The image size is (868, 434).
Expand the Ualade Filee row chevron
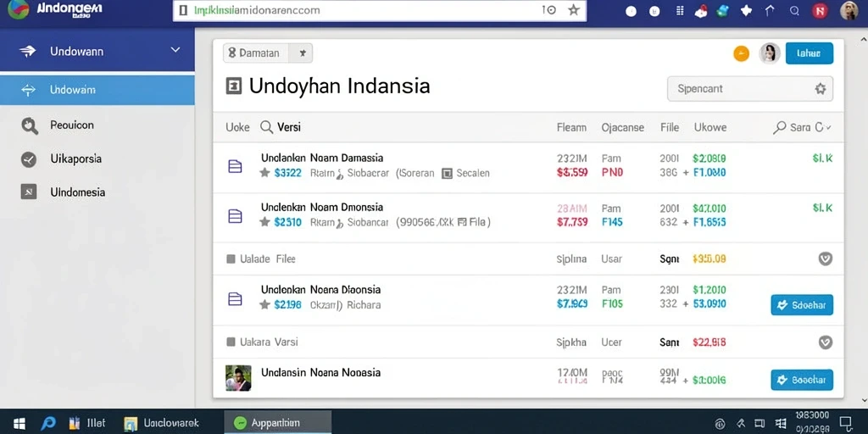pos(826,259)
